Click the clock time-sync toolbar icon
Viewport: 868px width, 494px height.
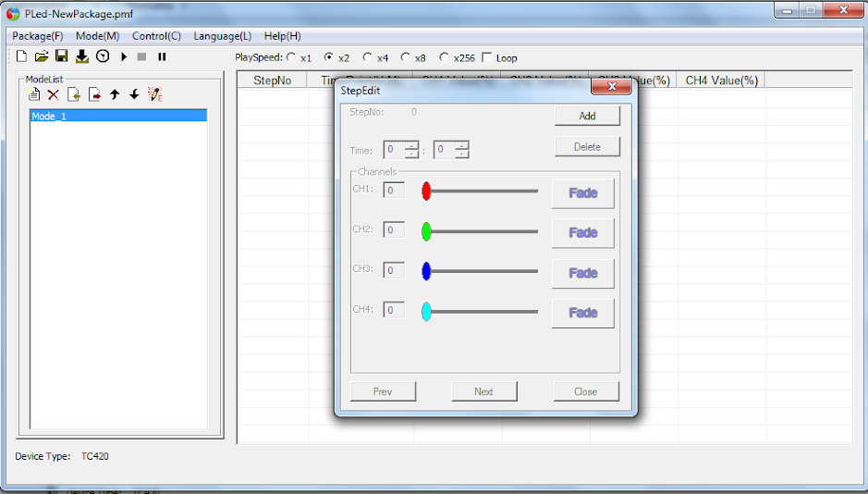pyautogui.click(x=103, y=56)
